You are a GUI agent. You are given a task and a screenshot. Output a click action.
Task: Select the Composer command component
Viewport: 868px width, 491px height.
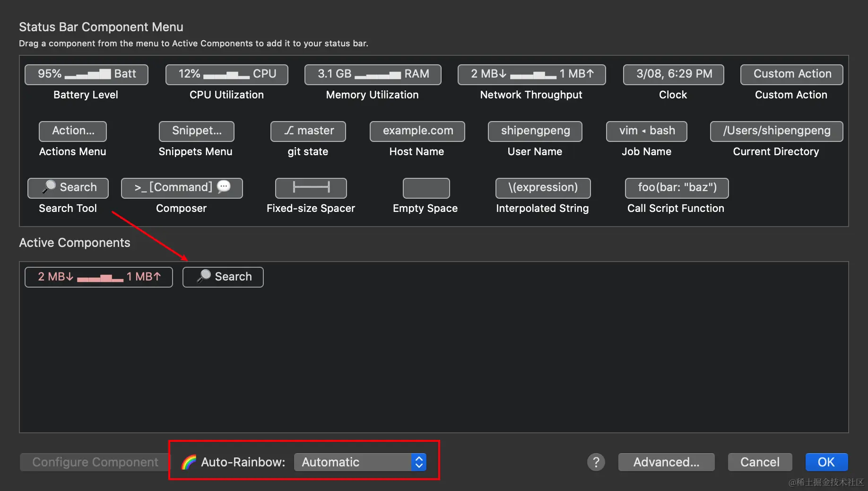pyautogui.click(x=182, y=188)
